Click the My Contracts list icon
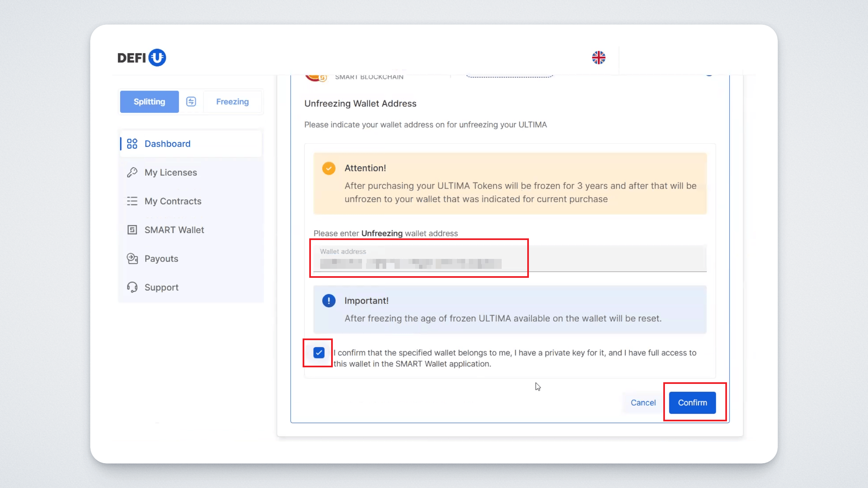 pos(132,201)
